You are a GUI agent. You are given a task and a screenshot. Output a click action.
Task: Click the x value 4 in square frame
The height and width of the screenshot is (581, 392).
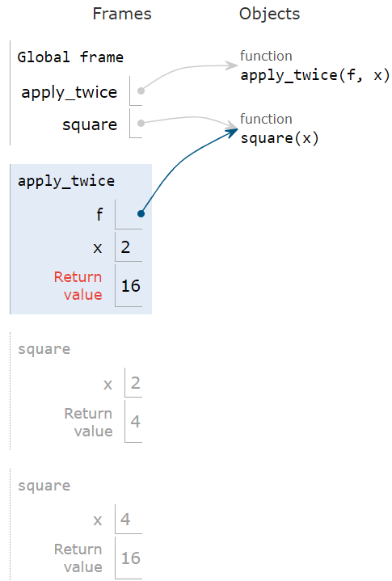[x=125, y=520]
